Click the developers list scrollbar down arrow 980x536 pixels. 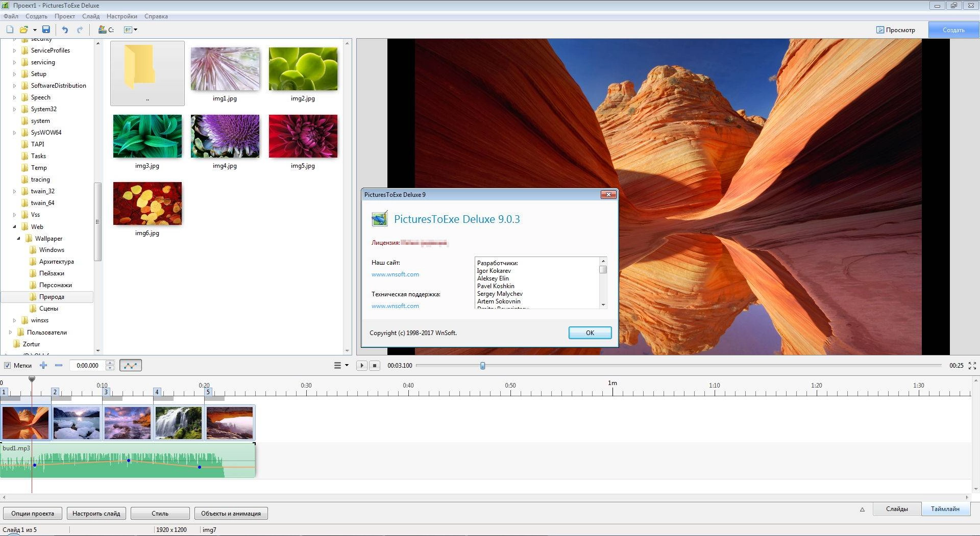click(603, 304)
